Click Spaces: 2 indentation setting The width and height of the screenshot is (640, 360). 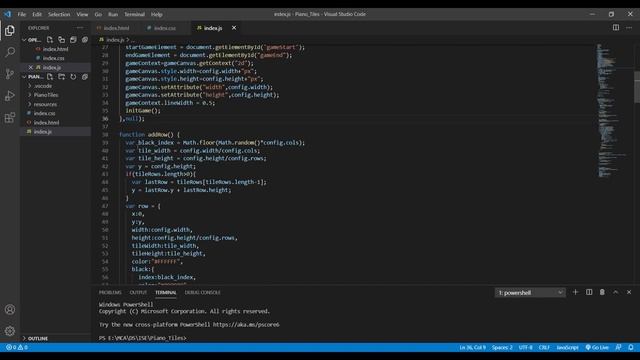pos(502,347)
